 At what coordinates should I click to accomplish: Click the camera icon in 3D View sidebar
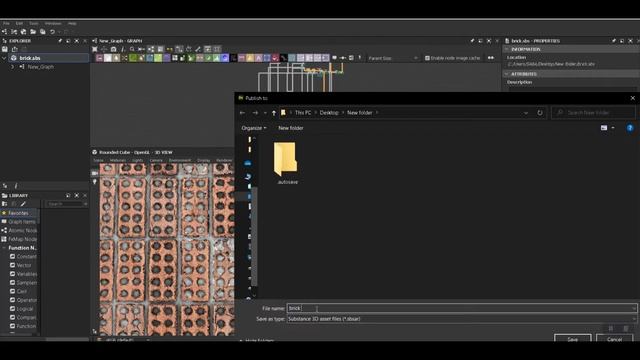pyautogui.click(x=95, y=173)
